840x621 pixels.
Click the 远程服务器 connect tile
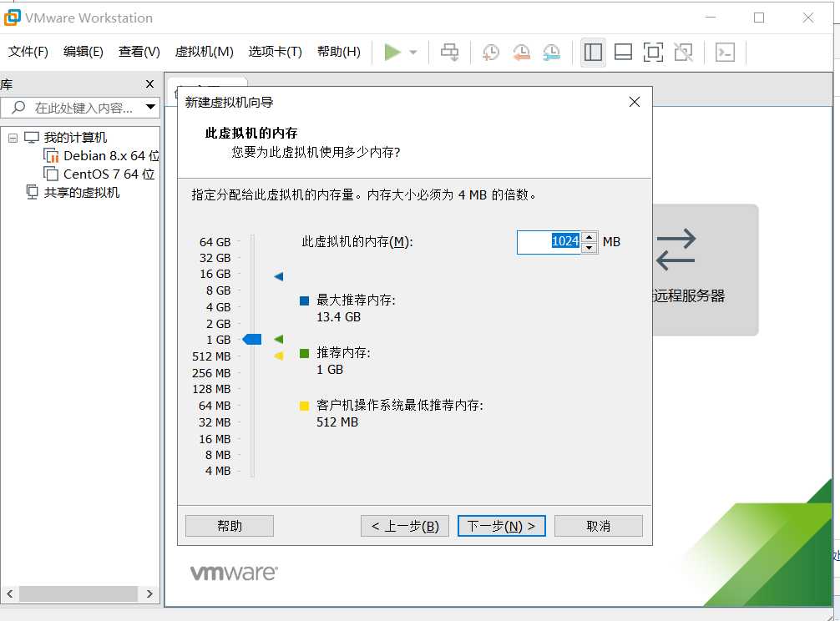[x=705, y=270]
